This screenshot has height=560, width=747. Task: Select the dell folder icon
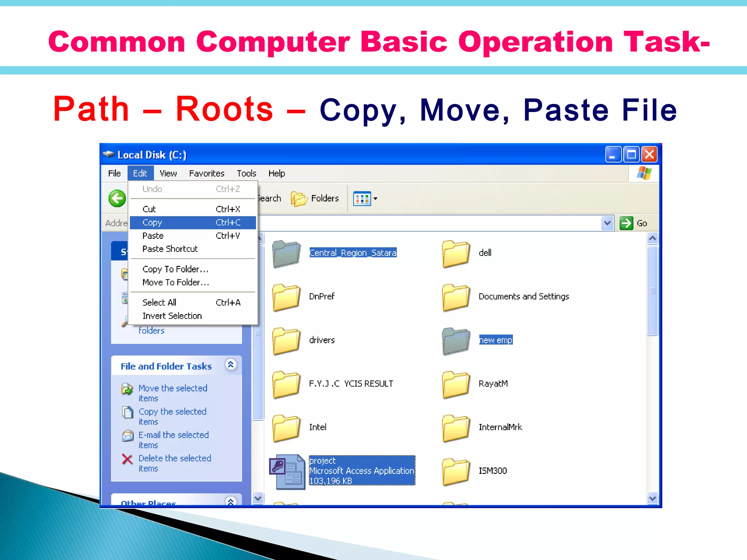456,253
